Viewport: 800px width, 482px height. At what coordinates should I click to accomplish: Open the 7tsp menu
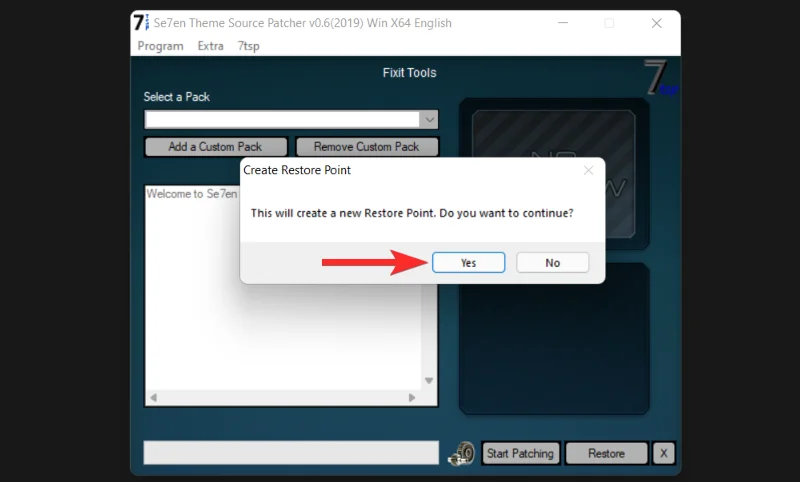(x=249, y=46)
